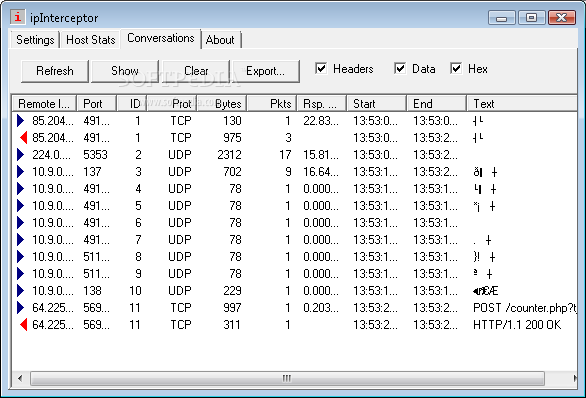Select the 22.83... response time cell
586x398 pixels.
click(x=321, y=120)
